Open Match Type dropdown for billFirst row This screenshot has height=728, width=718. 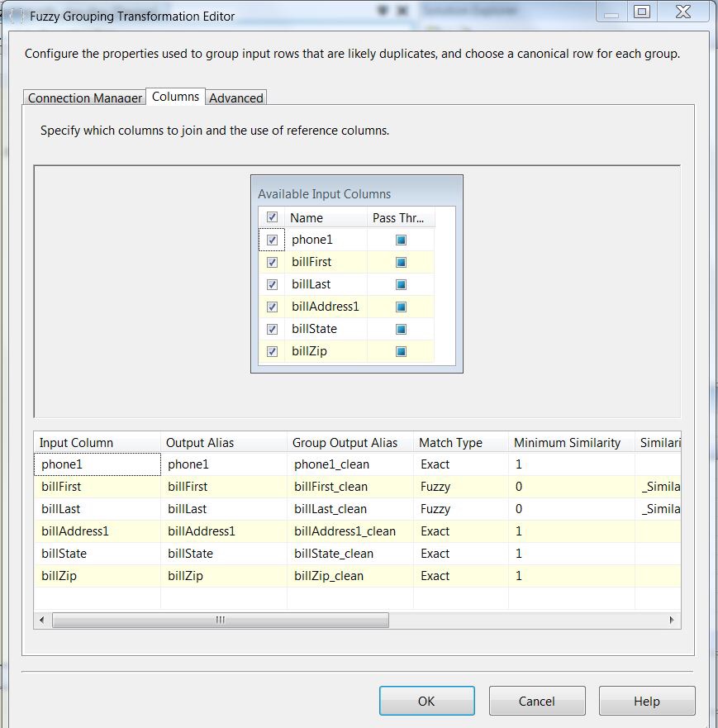click(x=459, y=487)
